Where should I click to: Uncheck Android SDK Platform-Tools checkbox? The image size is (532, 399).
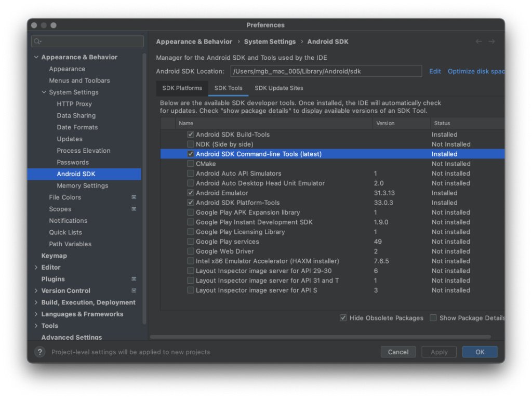point(190,203)
